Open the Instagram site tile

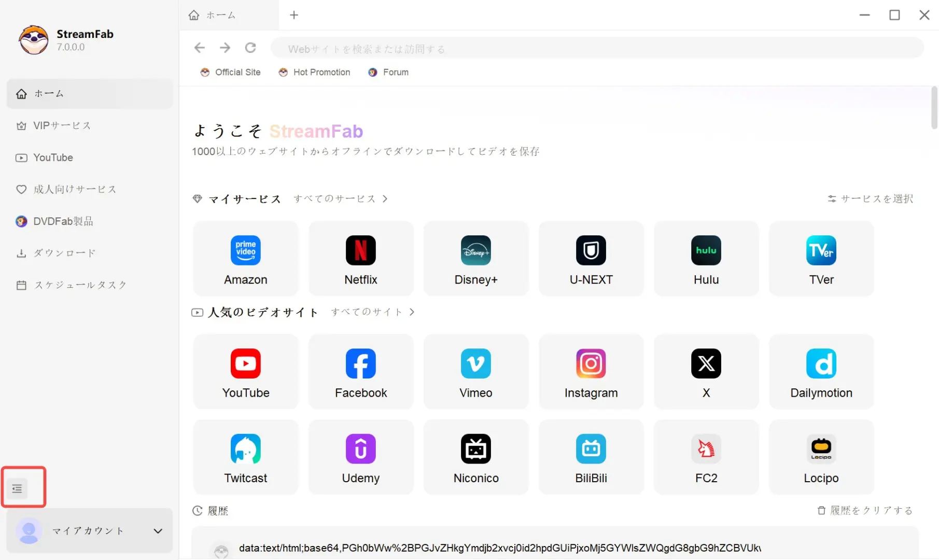(591, 372)
